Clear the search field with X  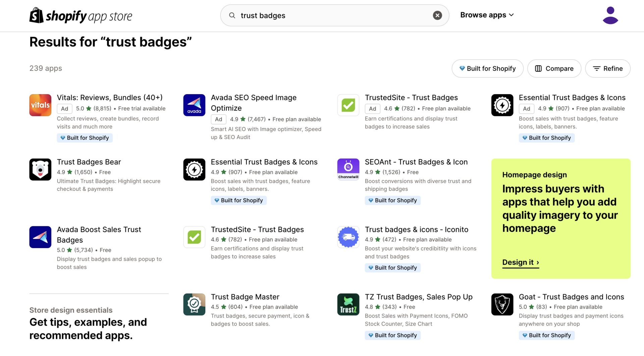pyautogui.click(x=437, y=15)
